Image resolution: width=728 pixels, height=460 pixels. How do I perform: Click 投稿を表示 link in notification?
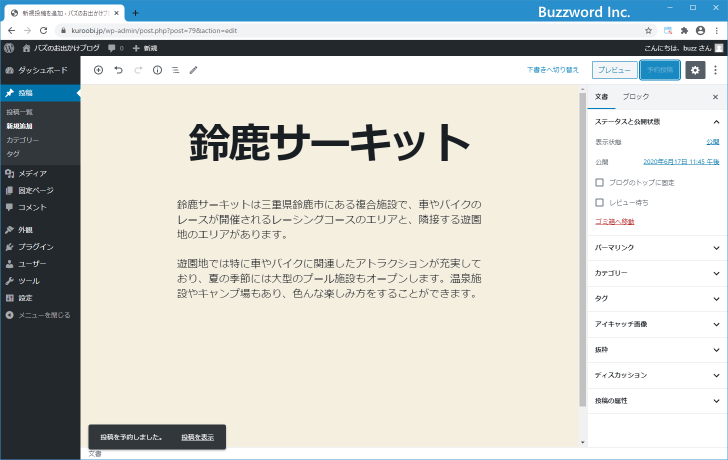(x=197, y=437)
